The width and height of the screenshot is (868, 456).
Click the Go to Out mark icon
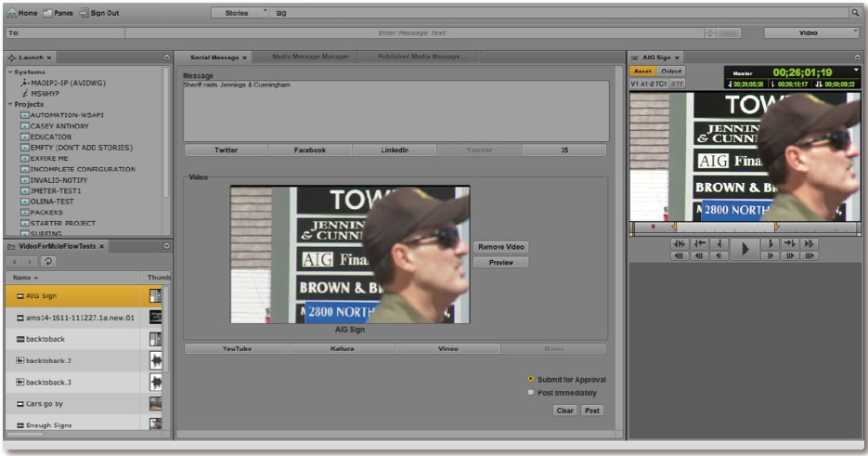point(790,244)
